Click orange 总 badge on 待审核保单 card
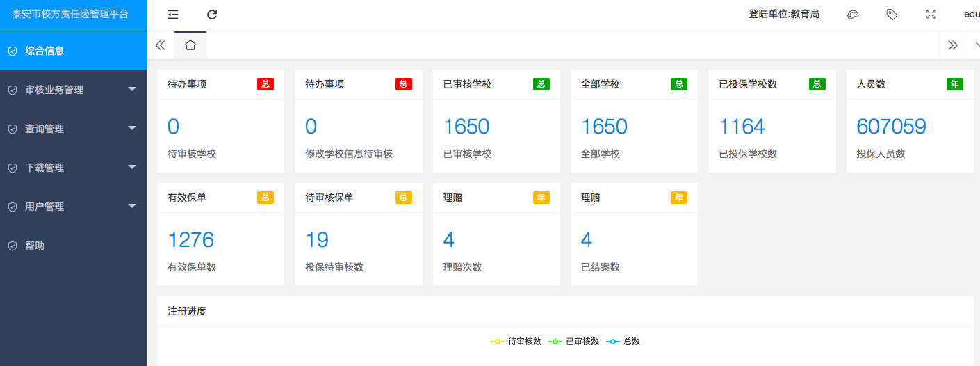 coord(404,198)
